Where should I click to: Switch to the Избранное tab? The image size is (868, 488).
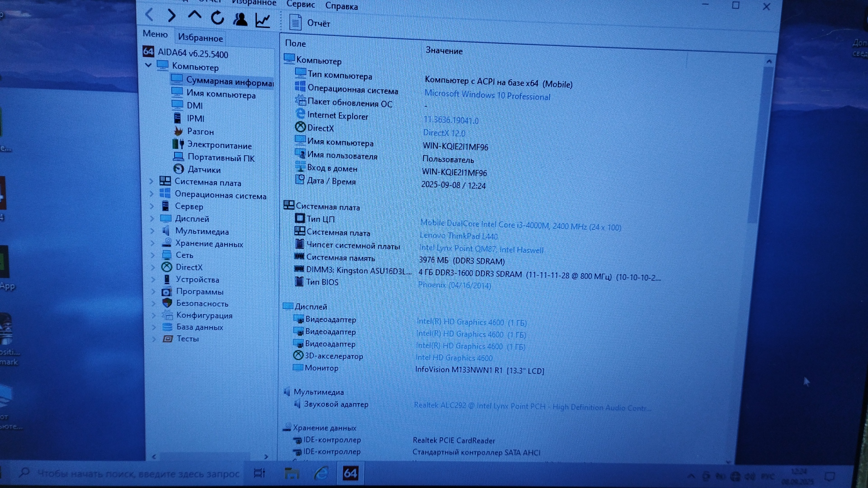point(200,38)
